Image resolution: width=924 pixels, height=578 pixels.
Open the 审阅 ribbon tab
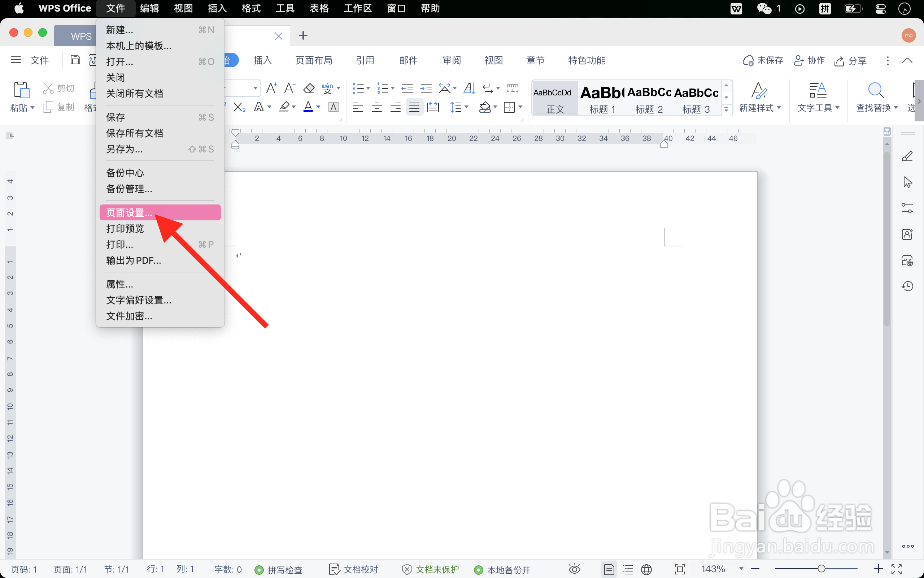(452, 60)
